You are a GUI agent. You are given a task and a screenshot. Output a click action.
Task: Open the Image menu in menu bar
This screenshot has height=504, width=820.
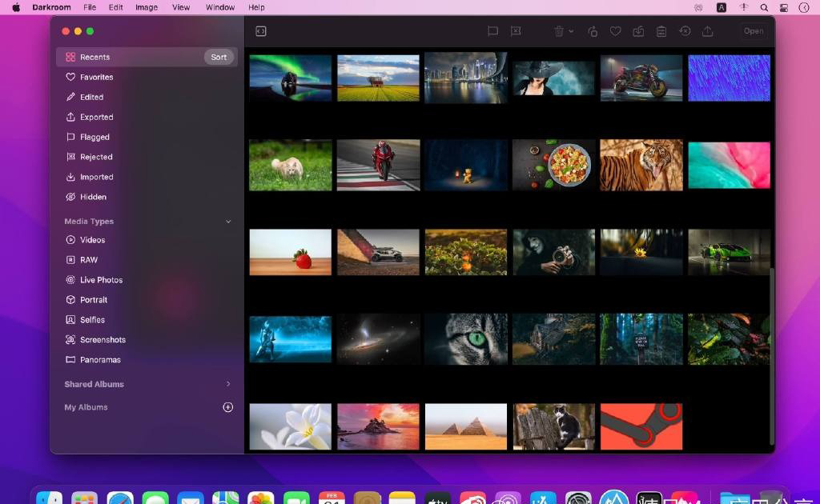tap(147, 7)
